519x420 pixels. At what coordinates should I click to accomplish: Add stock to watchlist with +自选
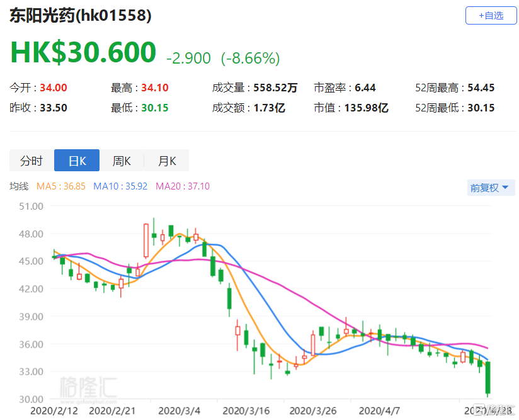[491, 16]
